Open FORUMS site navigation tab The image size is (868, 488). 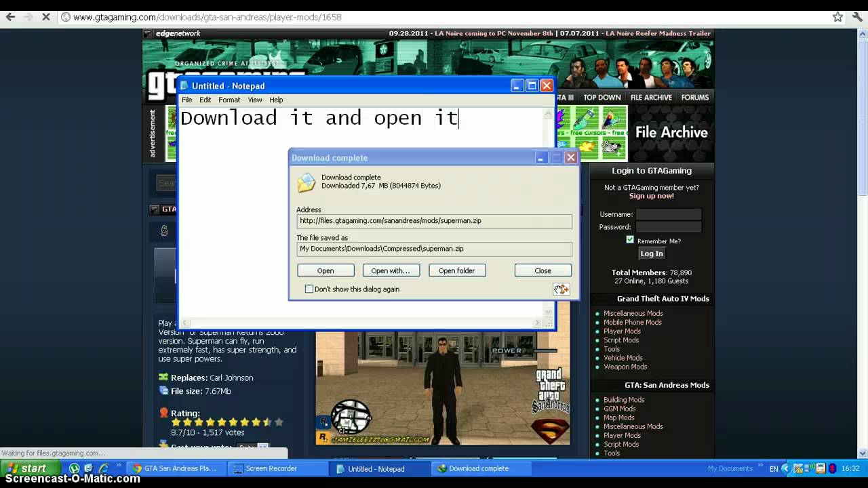[695, 98]
